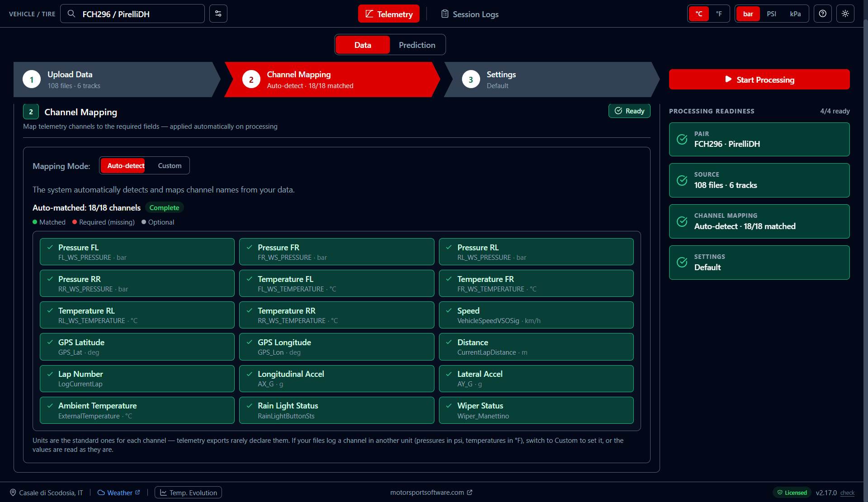Click the CHANNEL MAPPING card check circle icon
Viewport: 868px width, 502px height.
click(682, 221)
